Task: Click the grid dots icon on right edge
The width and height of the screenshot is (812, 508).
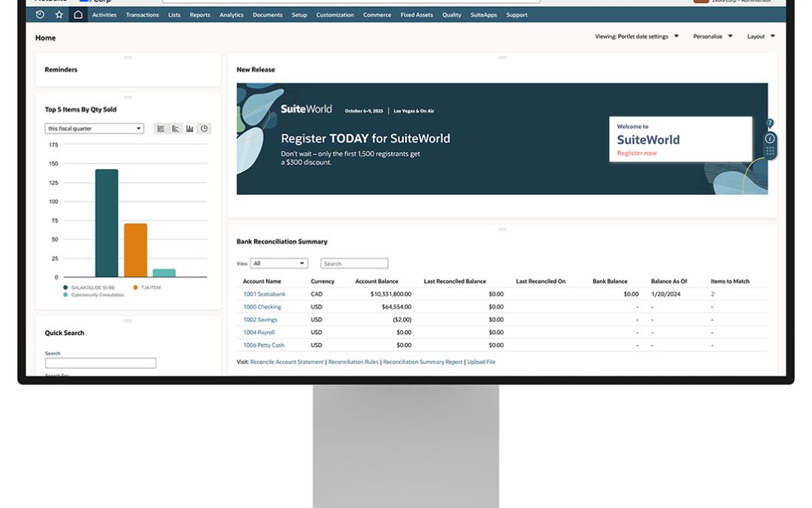Action: [x=770, y=151]
